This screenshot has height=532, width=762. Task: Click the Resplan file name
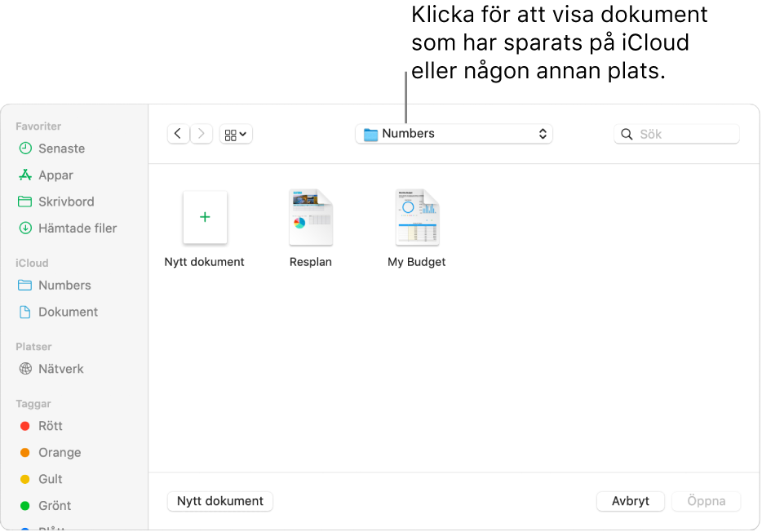[311, 263]
